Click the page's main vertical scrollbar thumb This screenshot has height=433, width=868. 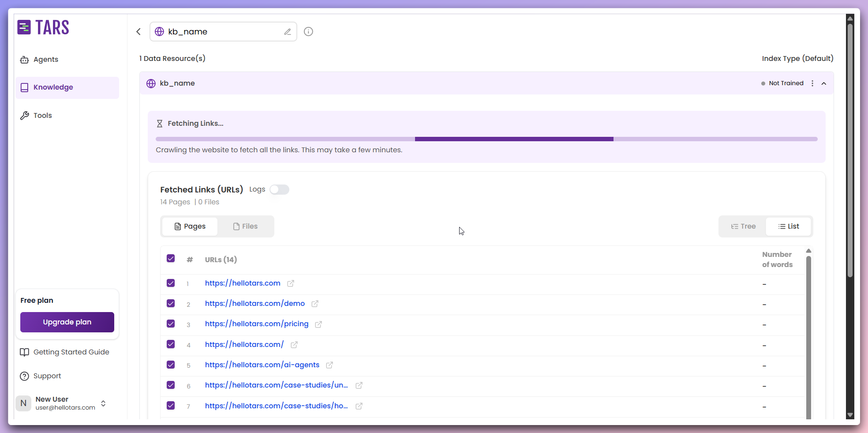[x=850, y=150]
